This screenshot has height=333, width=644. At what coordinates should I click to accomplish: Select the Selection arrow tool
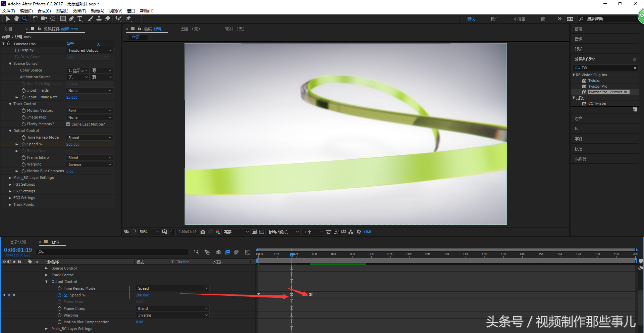[8, 19]
